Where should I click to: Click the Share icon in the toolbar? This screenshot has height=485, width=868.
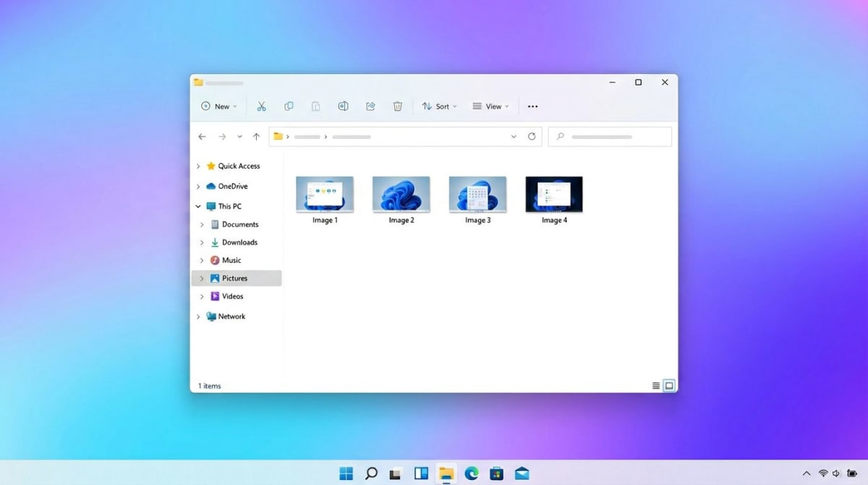[370, 106]
